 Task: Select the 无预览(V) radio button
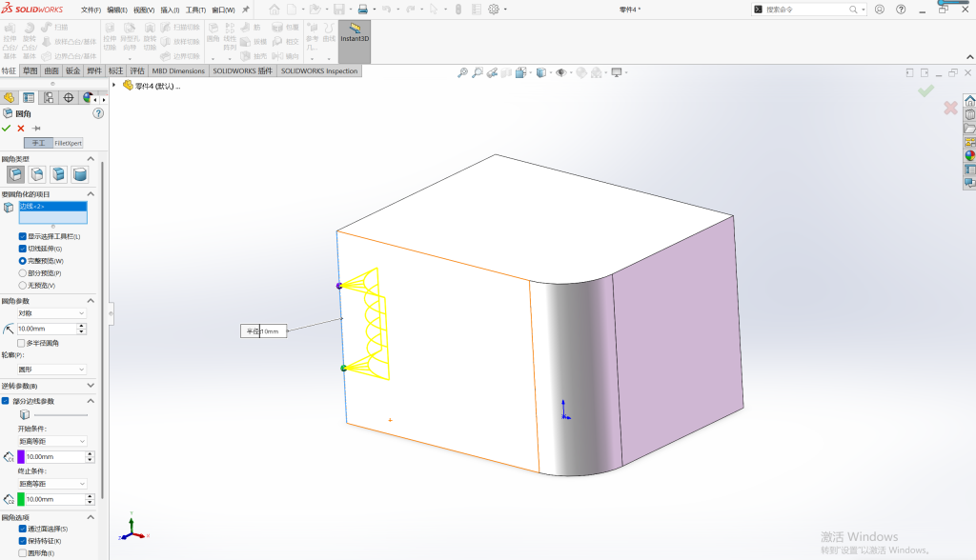pos(23,286)
